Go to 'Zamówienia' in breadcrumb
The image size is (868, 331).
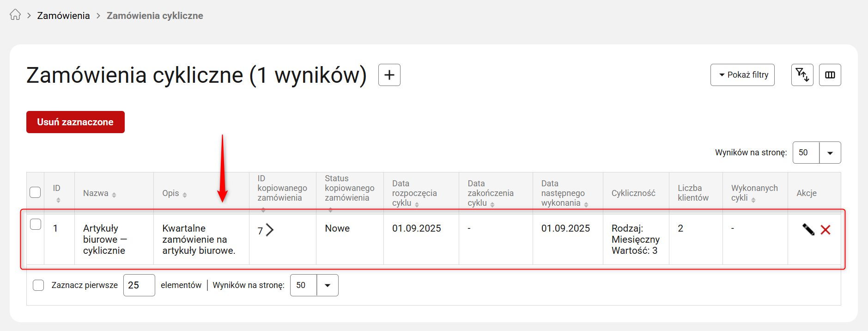(63, 16)
